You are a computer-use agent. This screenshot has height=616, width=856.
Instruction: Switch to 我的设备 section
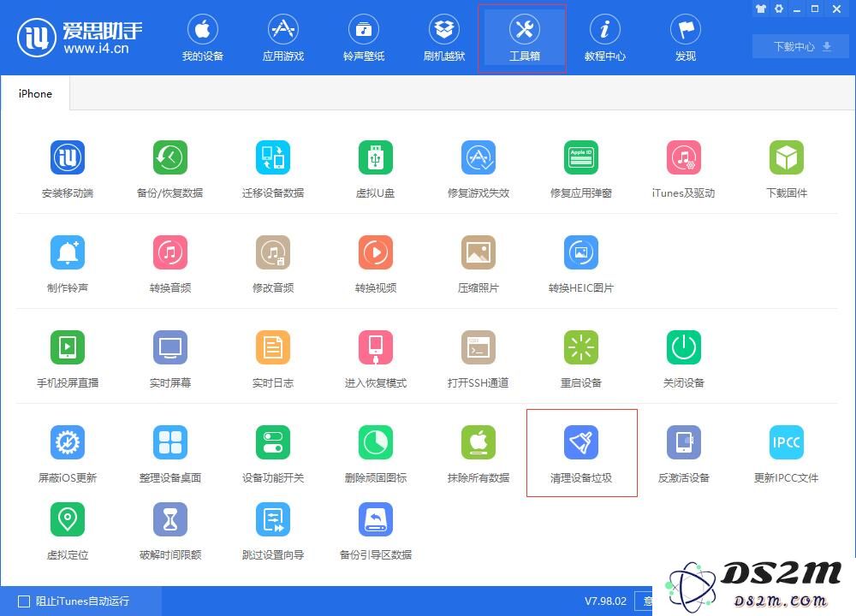[203, 38]
